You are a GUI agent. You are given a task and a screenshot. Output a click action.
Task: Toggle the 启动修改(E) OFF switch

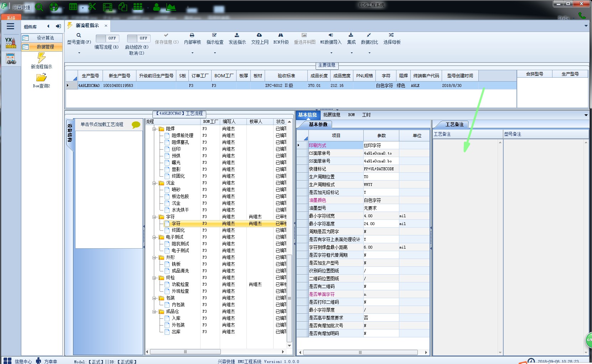tap(139, 38)
